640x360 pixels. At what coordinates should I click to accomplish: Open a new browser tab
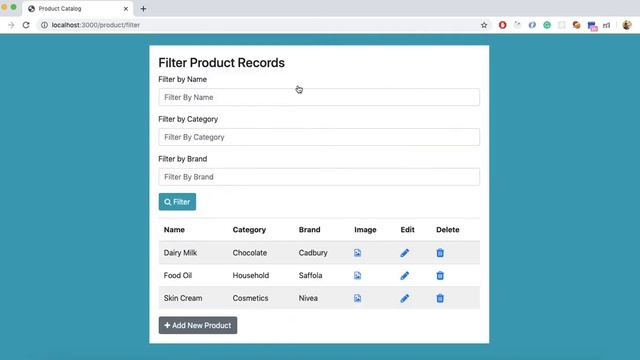click(x=143, y=9)
